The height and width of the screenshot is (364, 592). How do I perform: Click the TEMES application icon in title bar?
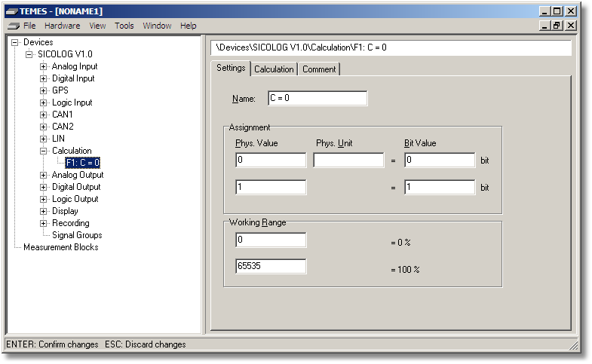pyautogui.click(x=12, y=11)
